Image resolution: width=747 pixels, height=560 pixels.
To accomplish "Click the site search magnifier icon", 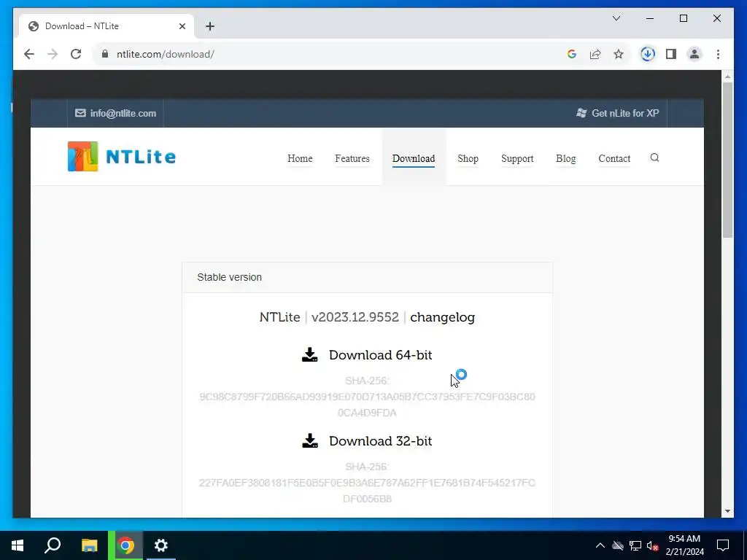I will [654, 157].
